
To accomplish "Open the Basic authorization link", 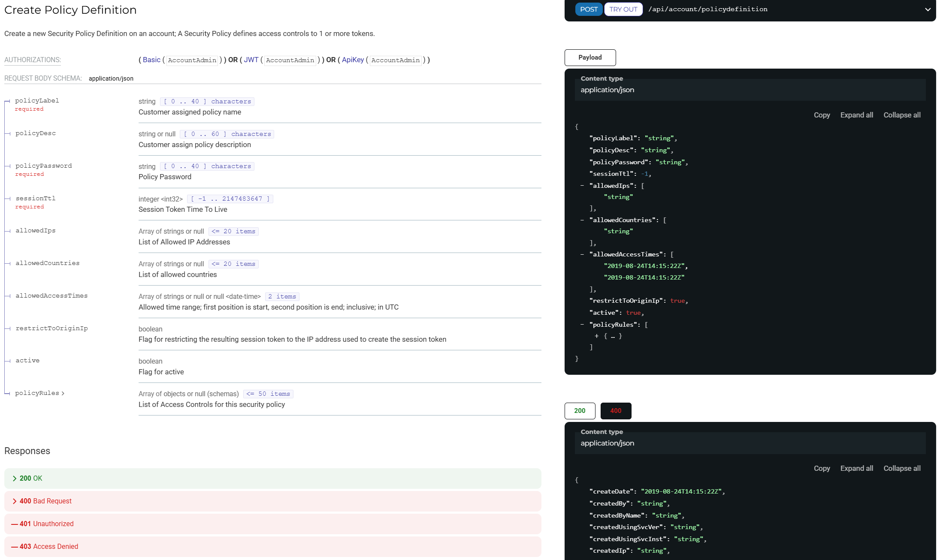I will [x=151, y=60].
